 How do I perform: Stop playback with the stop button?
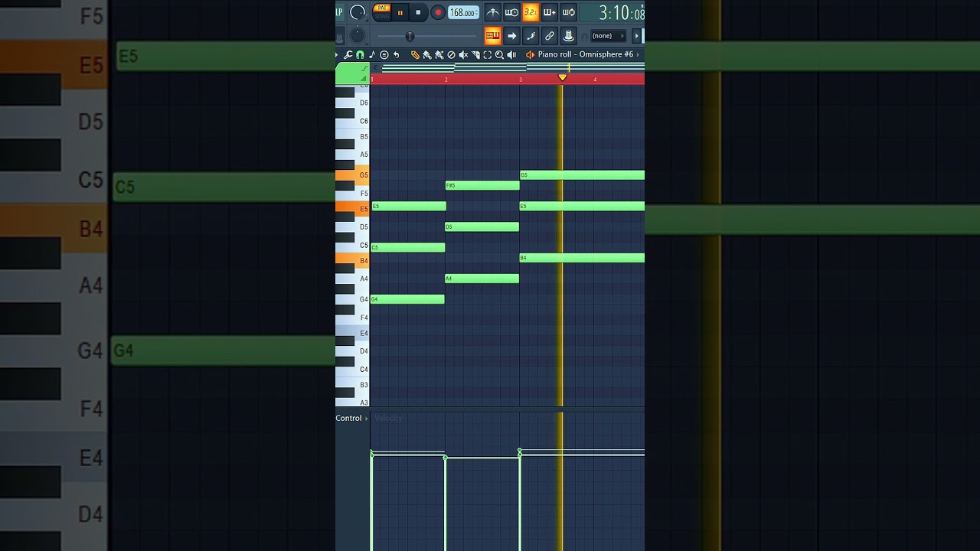(x=418, y=12)
